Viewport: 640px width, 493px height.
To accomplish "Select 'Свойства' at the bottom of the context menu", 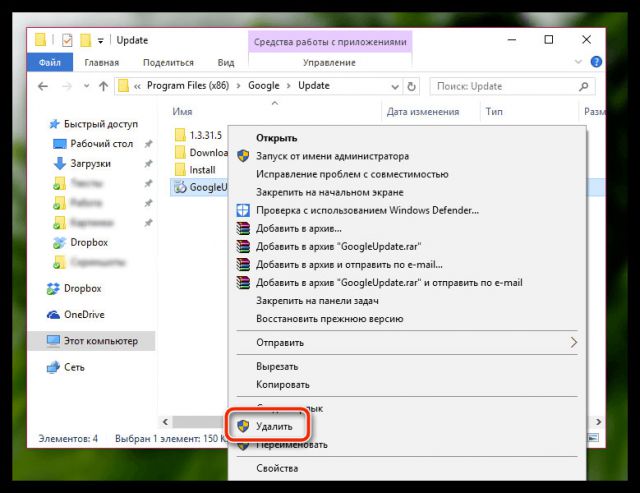I will (x=277, y=467).
